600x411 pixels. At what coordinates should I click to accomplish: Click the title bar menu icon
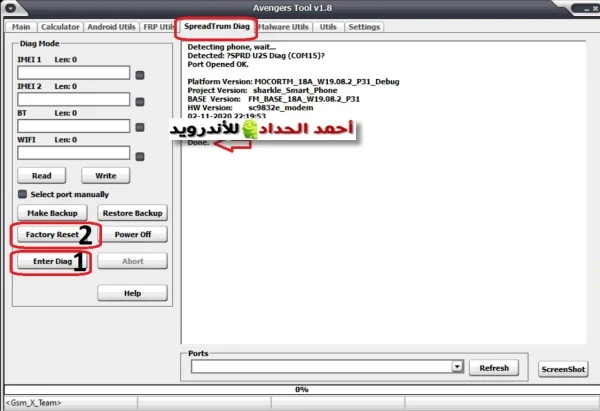tap(10, 8)
